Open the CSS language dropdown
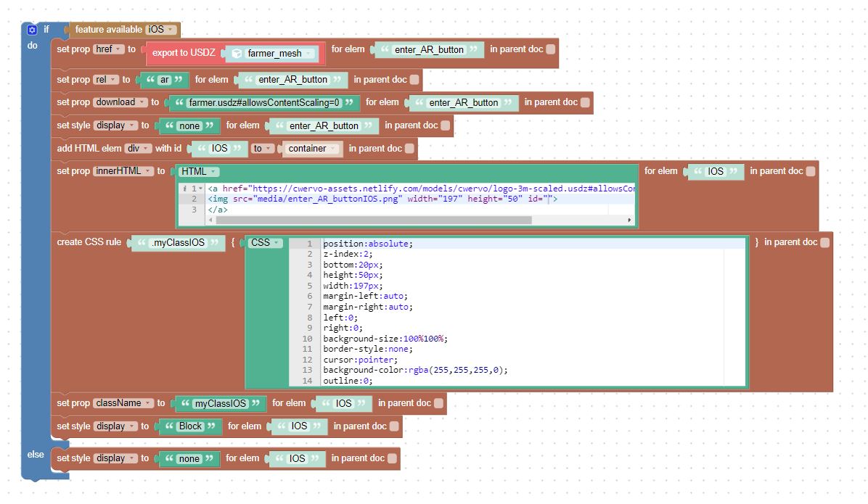 click(265, 243)
